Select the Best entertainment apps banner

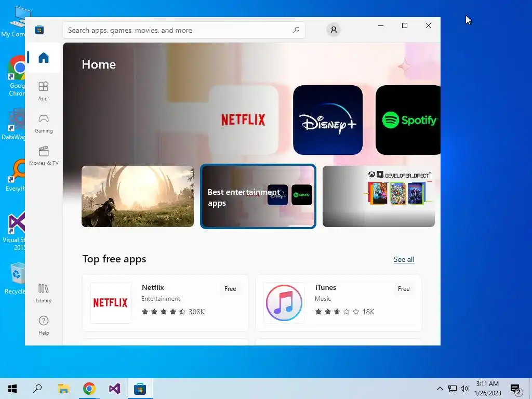click(x=258, y=196)
